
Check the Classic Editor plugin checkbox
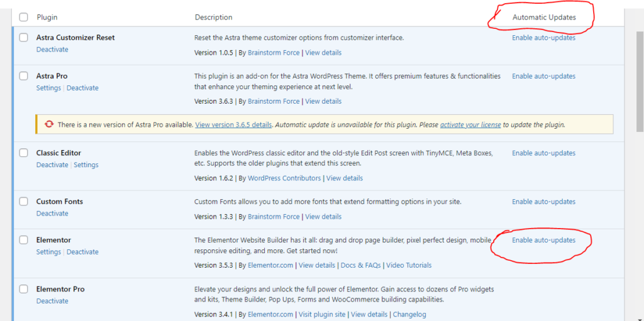23,153
